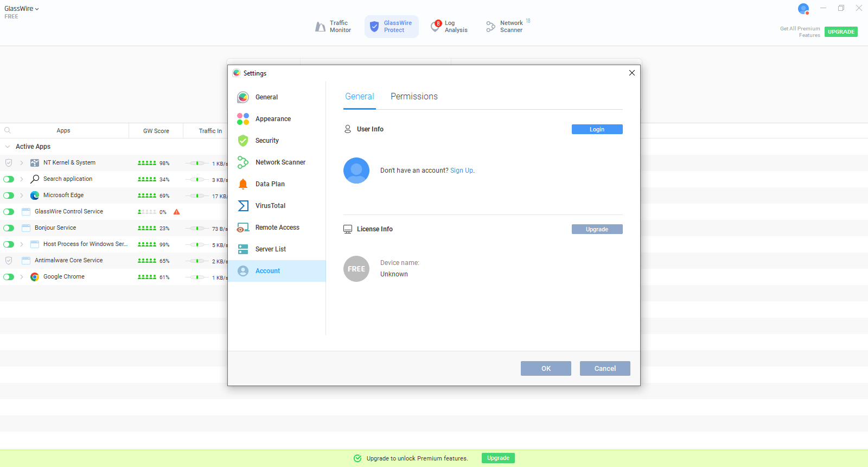The image size is (868, 467).
Task: Select the Network Scanner settings icon
Action: [x=243, y=162]
